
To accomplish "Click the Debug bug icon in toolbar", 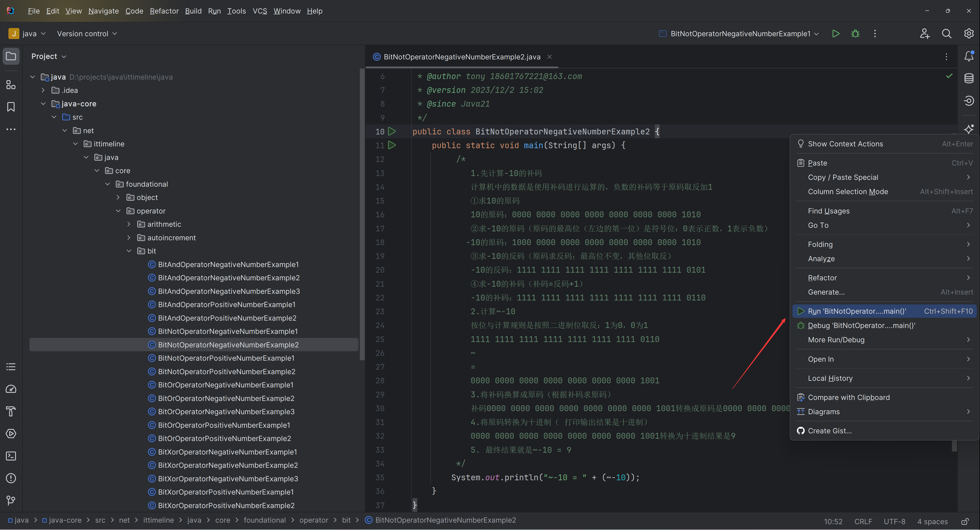I will pyautogui.click(x=855, y=33).
